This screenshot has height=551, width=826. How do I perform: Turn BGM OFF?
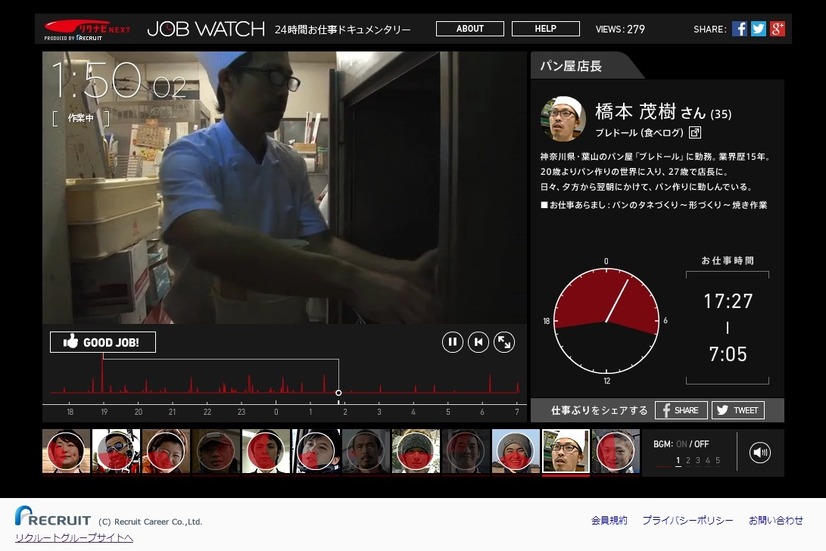tap(702, 444)
